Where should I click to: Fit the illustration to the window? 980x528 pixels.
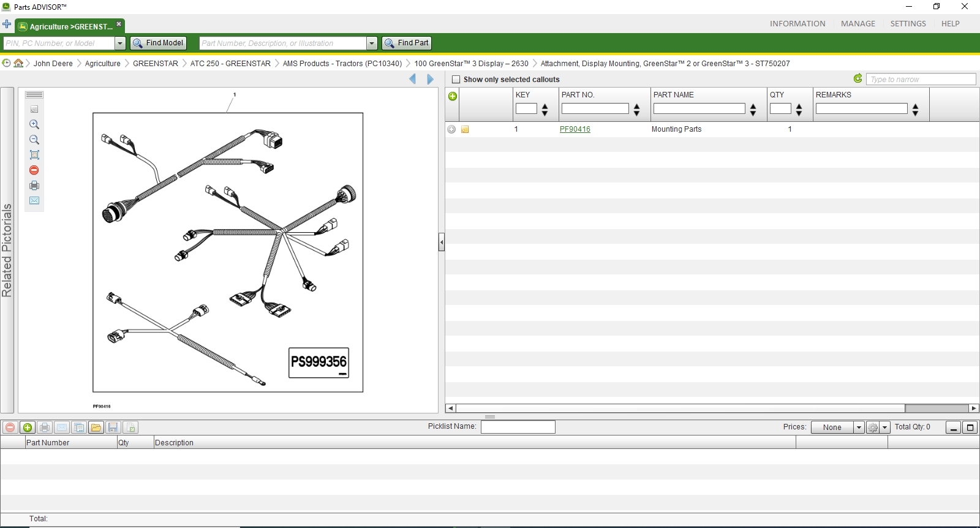[x=34, y=155]
